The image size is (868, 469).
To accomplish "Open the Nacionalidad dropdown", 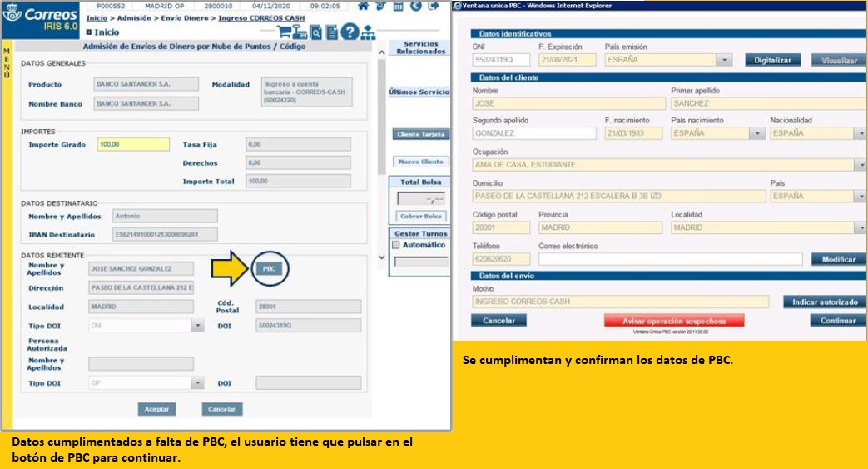I will (x=860, y=133).
